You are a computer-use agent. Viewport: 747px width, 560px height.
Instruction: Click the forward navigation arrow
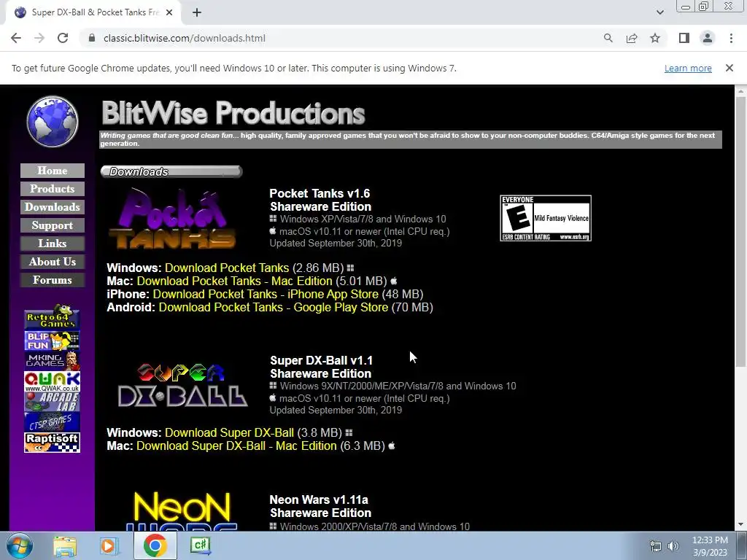click(39, 38)
